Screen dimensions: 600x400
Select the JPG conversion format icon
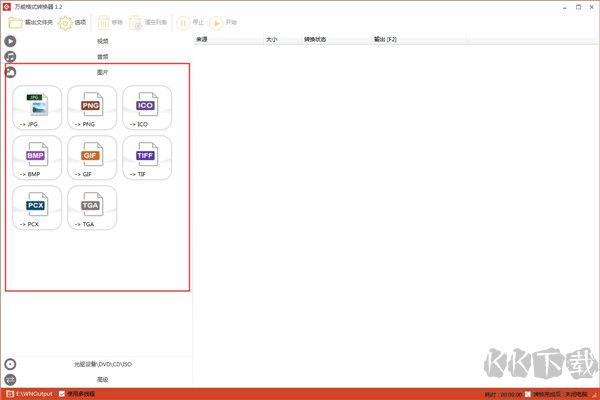(x=38, y=108)
